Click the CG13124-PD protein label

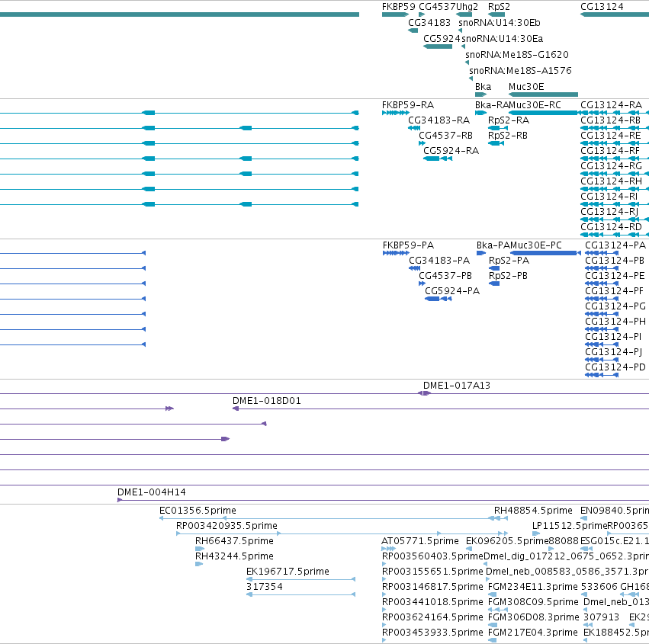pyautogui.click(x=615, y=367)
